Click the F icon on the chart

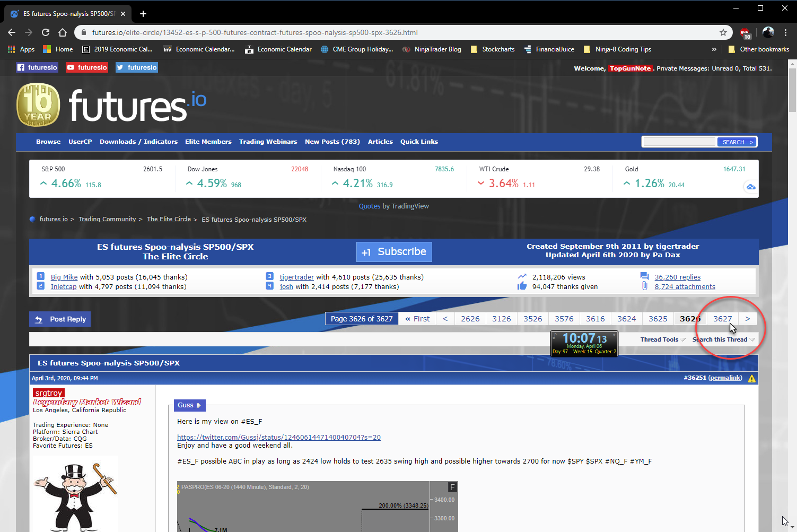coord(452,487)
